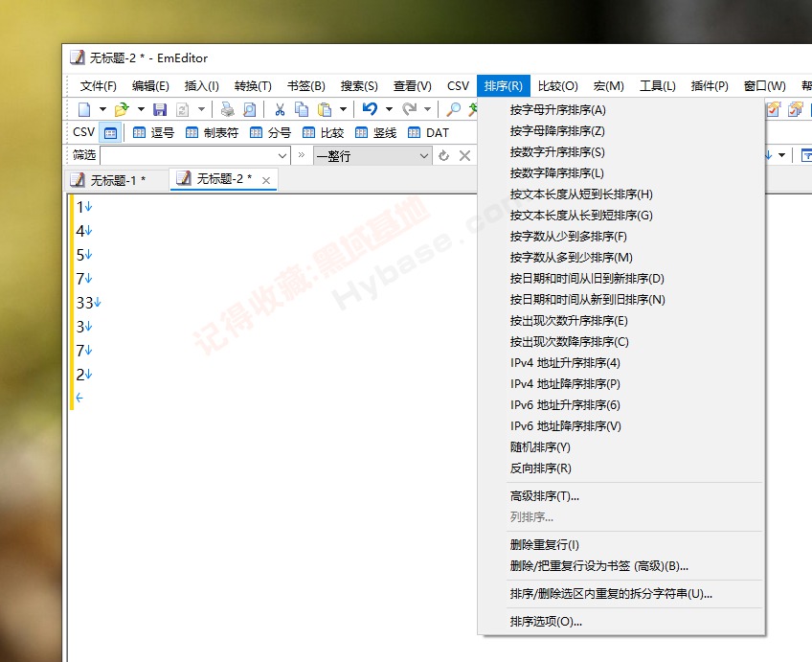Expand the Paste dropdown arrow
Viewport: 812px width, 662px height.
(343, 109)
